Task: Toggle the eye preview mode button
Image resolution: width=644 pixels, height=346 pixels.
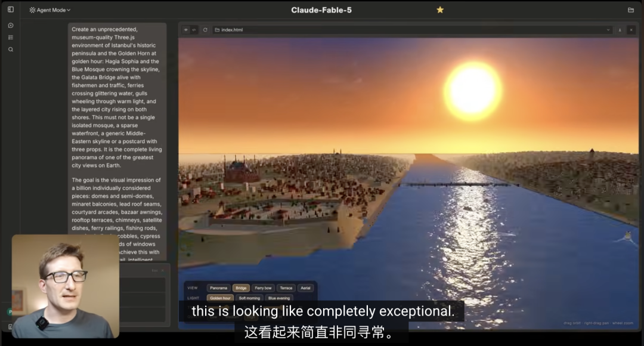Action: [x=186, y=30]
